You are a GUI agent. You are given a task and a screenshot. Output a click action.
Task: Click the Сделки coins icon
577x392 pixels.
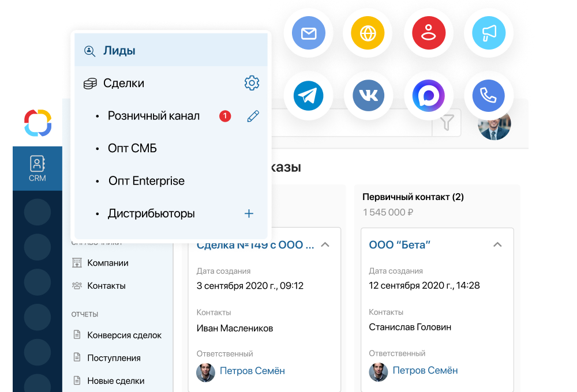(90, 84)
